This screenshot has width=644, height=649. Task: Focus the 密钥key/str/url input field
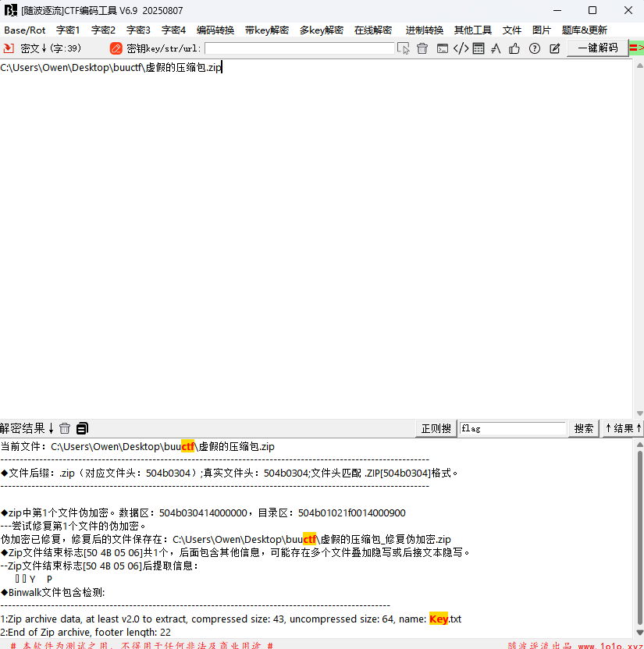pos(300,48)
